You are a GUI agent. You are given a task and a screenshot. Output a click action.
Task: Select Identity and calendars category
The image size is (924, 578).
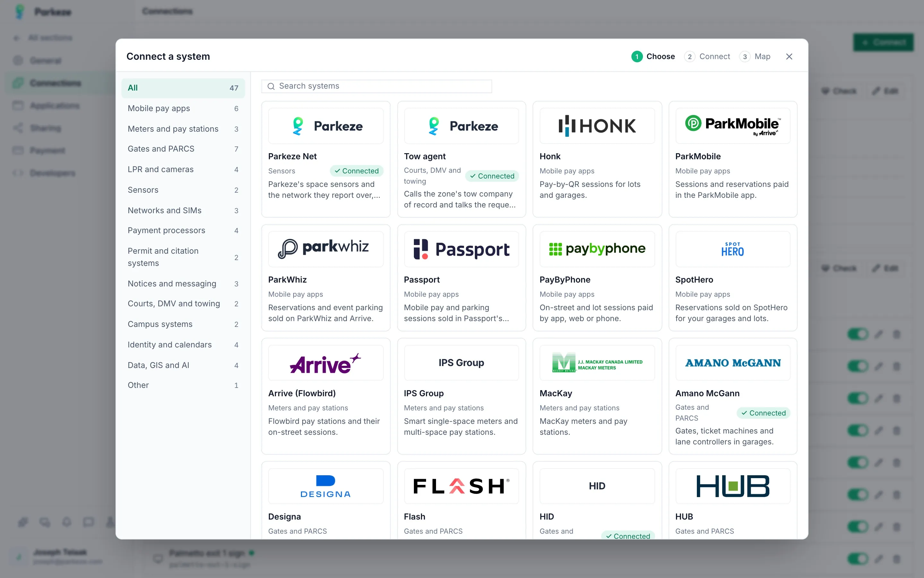(183, 345)
